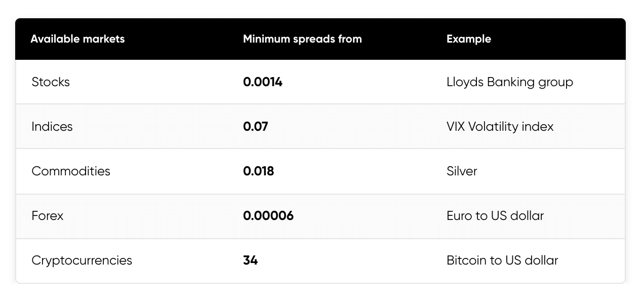Click the Lloyds Banking group example
The width and height of the screenshot is (644, 298).
point(509,82)
